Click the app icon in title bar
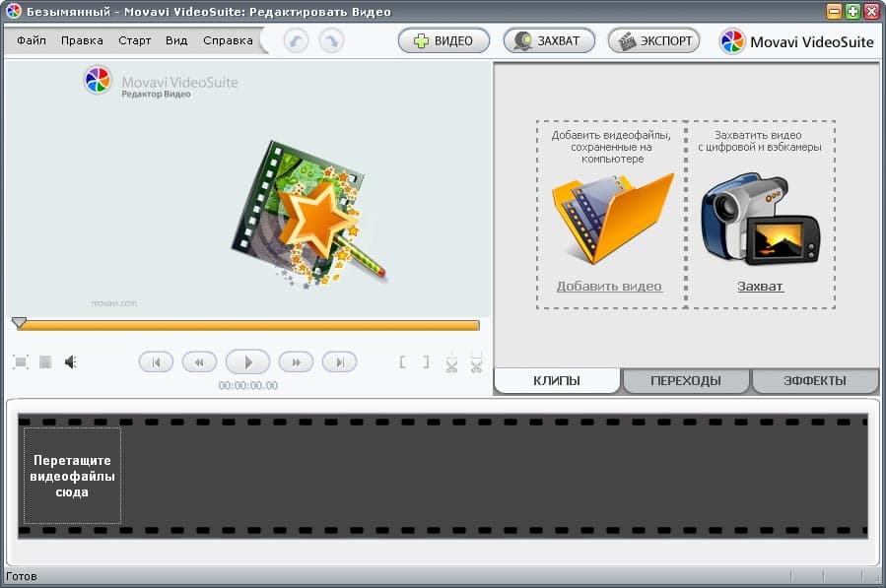Screen dimensions: 886x588 14,11
